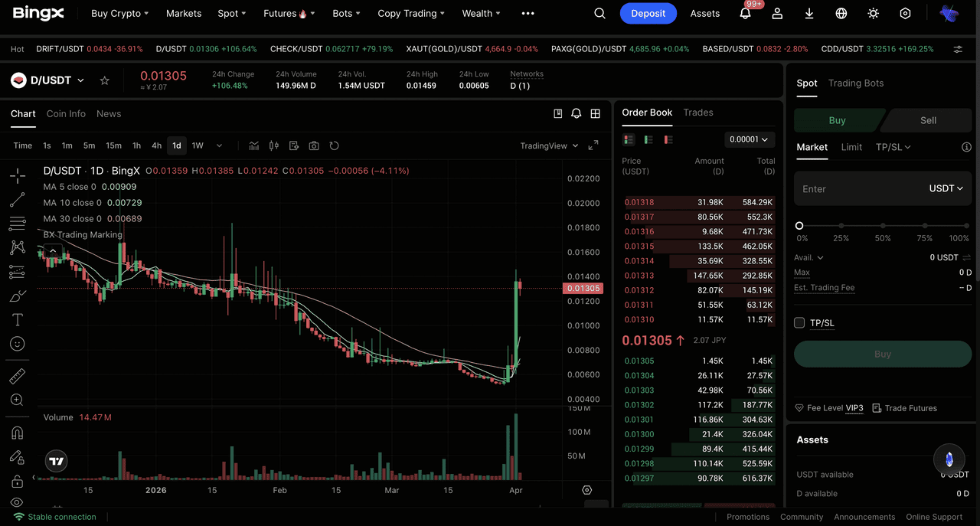This screenshot has height=526, width=980.
Task: Open the 0.00001 price precision dropdown
Action: click(x=749, y=139)
